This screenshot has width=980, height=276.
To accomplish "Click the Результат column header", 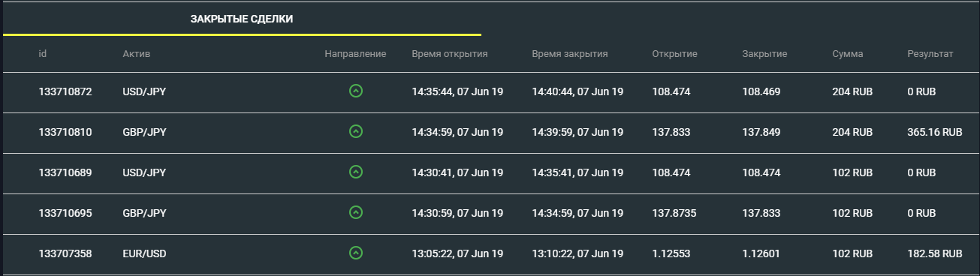I will [x=930, y=54].
